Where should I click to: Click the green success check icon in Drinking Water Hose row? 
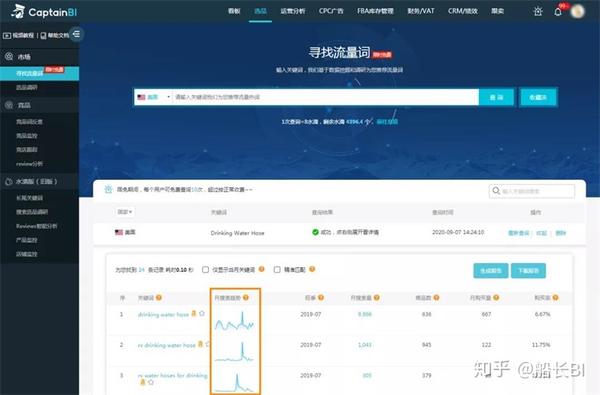(x=315, y=232)
